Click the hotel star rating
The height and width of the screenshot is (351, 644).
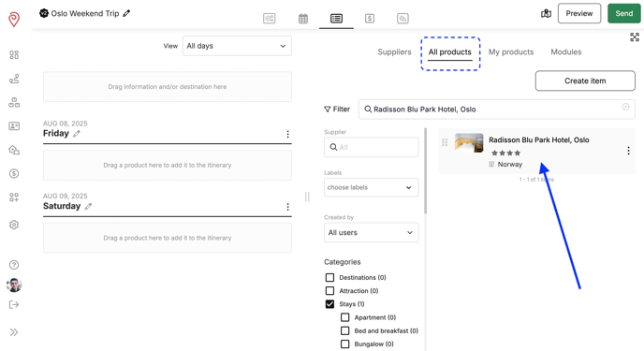click(x=505, y=154)
